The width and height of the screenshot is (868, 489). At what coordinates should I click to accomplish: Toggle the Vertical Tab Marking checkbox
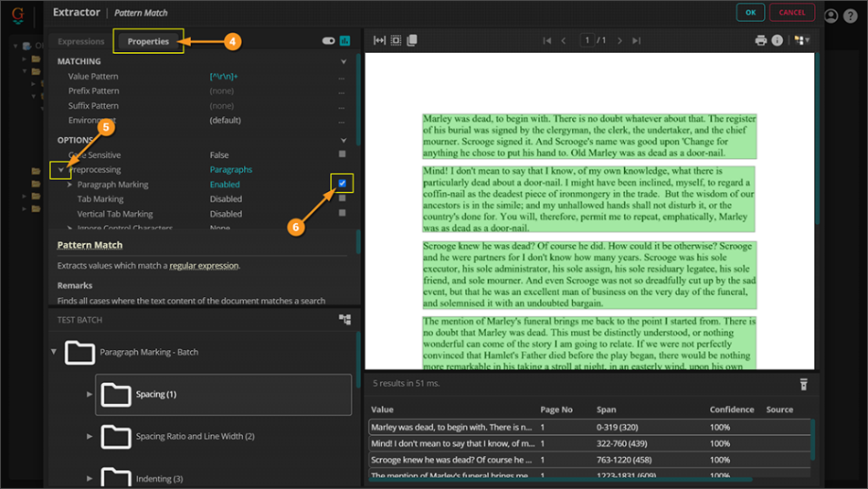point(342,213)
